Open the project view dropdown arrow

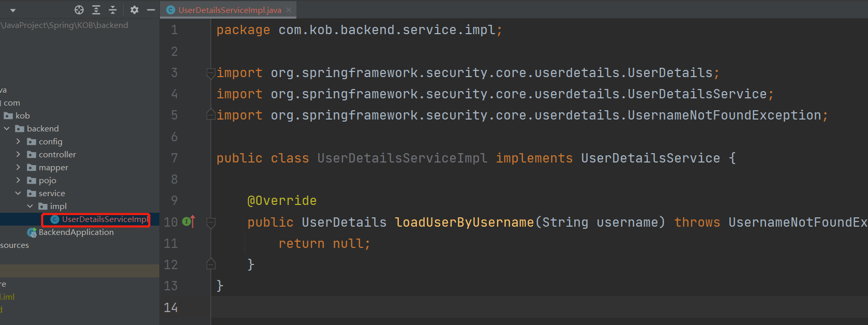[13, 10]
